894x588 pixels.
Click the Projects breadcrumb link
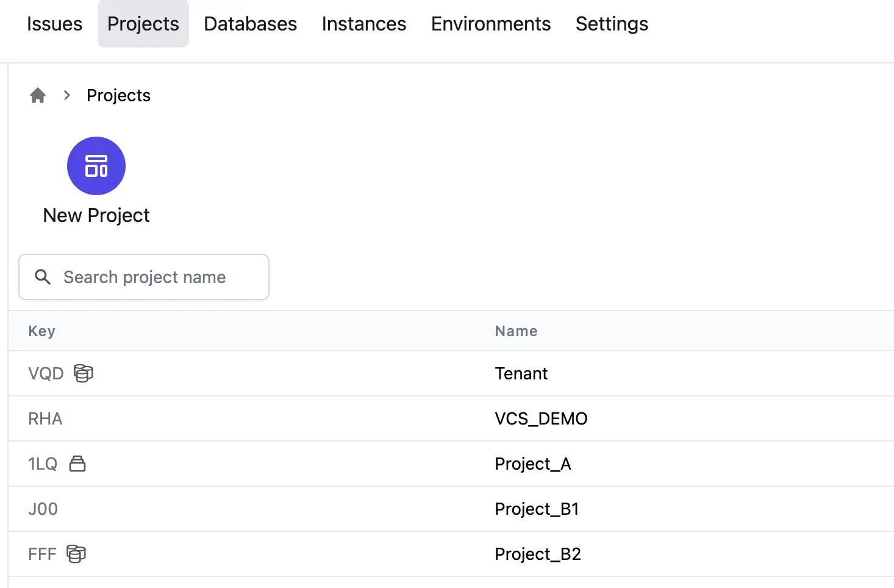tap(118, 96)
